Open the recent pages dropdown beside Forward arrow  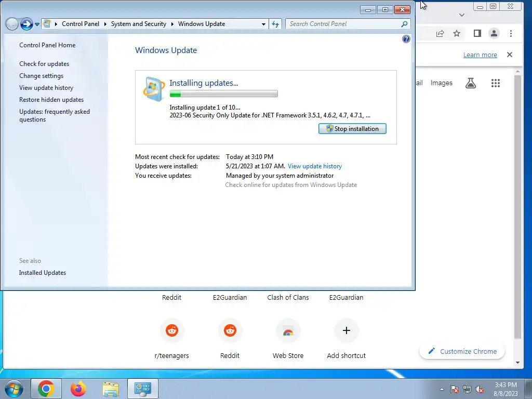(37, 24)
